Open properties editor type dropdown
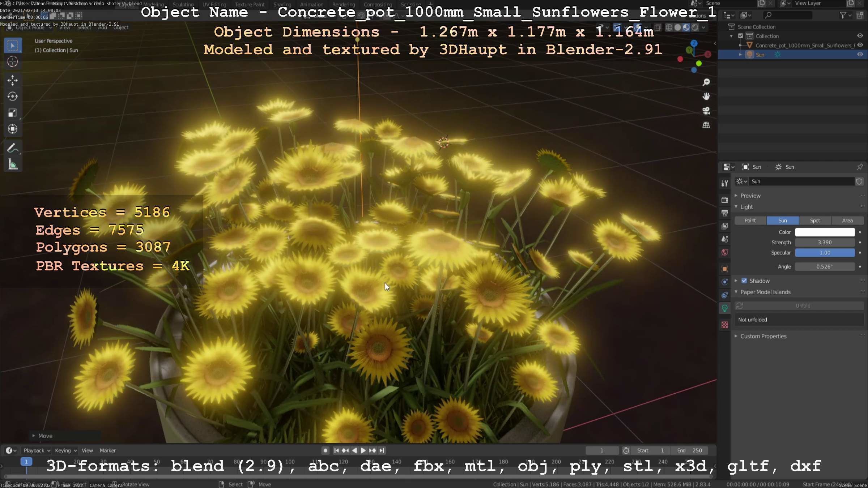 click(x=728, y=167)
